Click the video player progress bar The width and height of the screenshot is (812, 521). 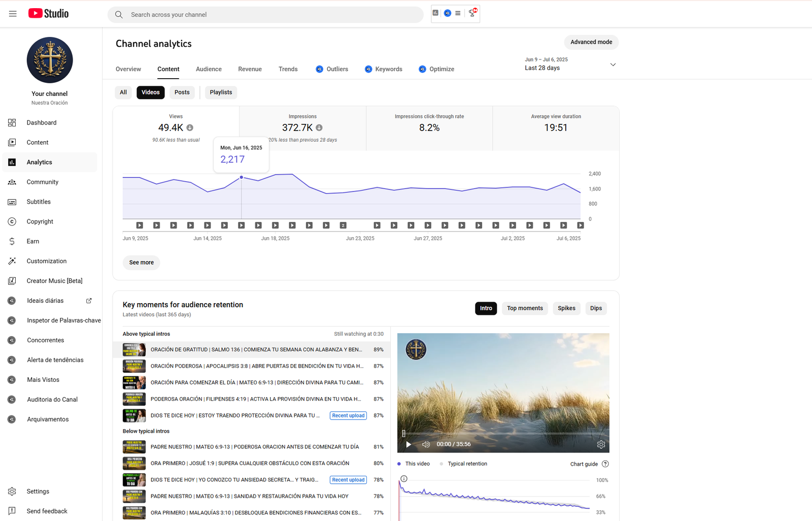pos(503,433)
